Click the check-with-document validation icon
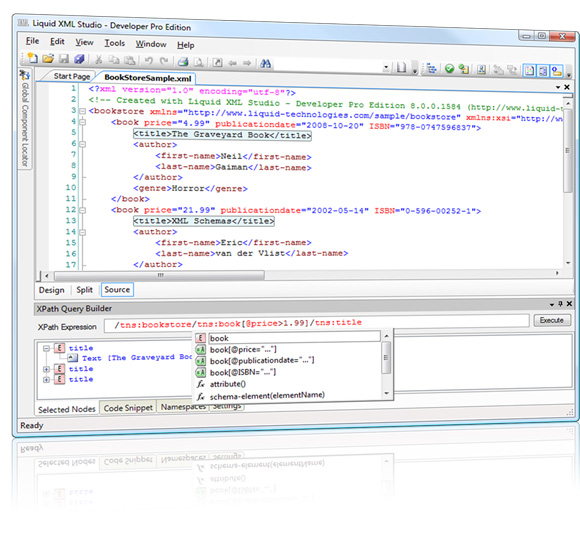This screenshot has height=542, width=580. (x=464, y=69)
